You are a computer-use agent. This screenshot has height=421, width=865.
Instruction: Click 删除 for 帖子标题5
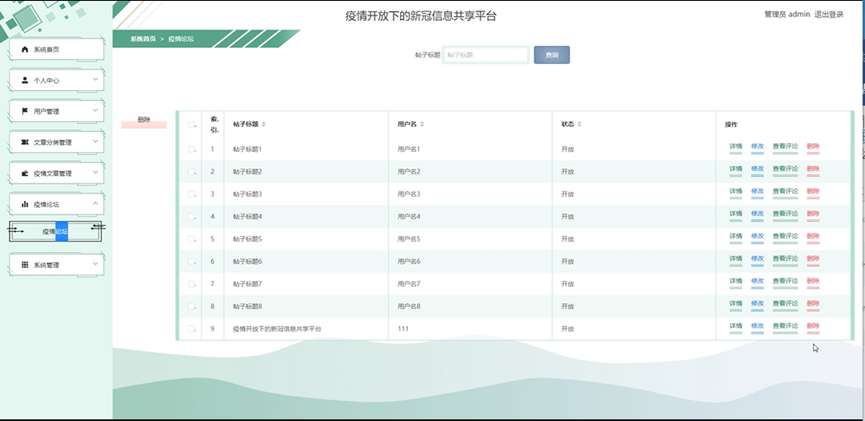click(813, 237)
